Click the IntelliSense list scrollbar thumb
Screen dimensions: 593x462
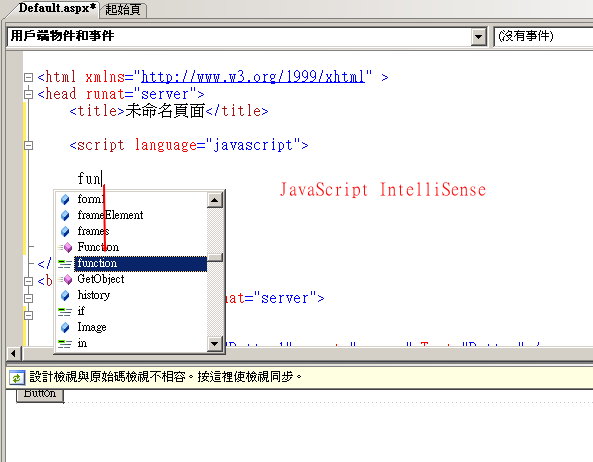(215, 257)
